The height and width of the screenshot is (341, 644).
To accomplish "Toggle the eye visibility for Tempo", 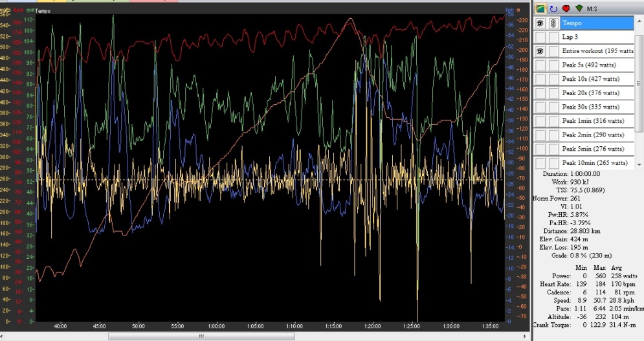I will [540, 23].
